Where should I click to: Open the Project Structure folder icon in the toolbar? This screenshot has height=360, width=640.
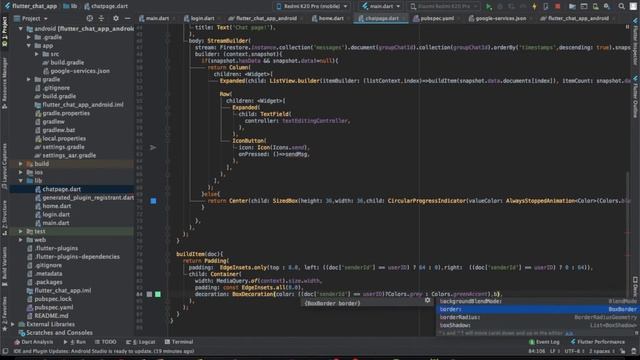(x=572, y=6)
